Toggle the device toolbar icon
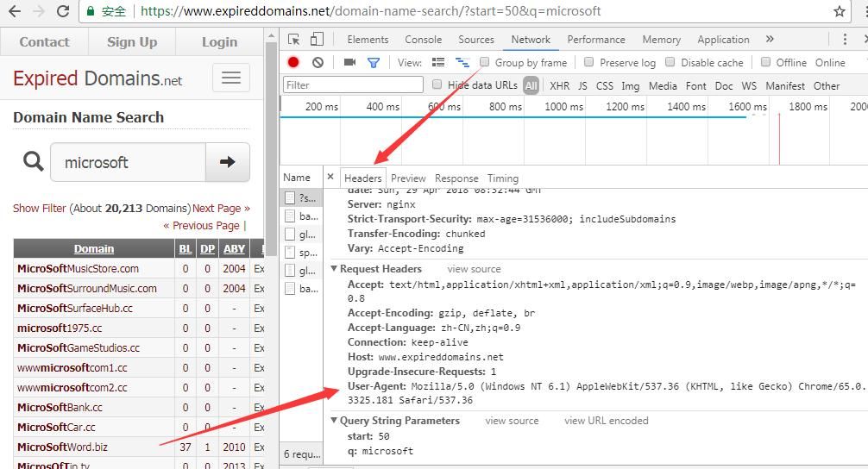 (x=317, y=40)
